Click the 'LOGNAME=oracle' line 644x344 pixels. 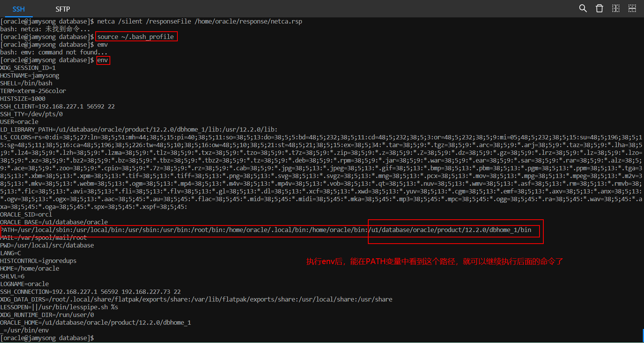[24, 284]
